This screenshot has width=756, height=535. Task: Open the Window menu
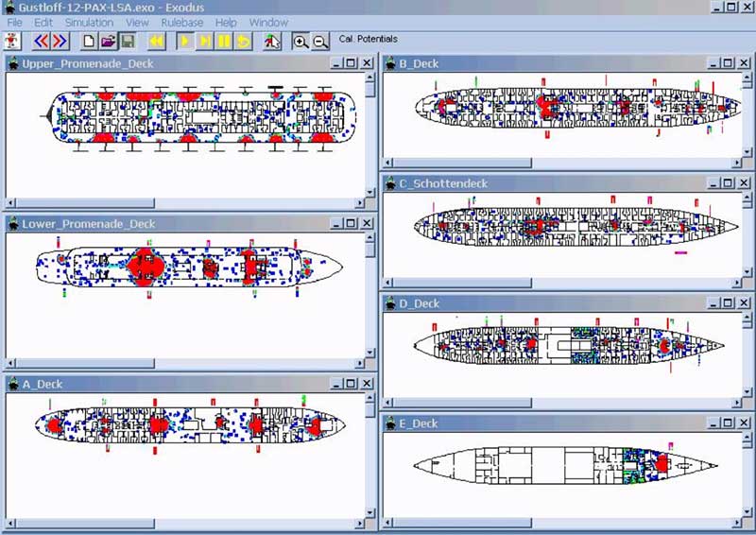[268, 23]
